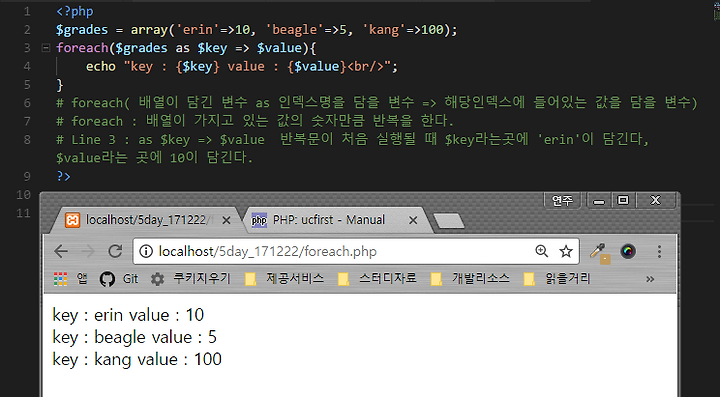Go forward in browser history
This screenshot has height=397, width=720.
[x=88, y=252]
